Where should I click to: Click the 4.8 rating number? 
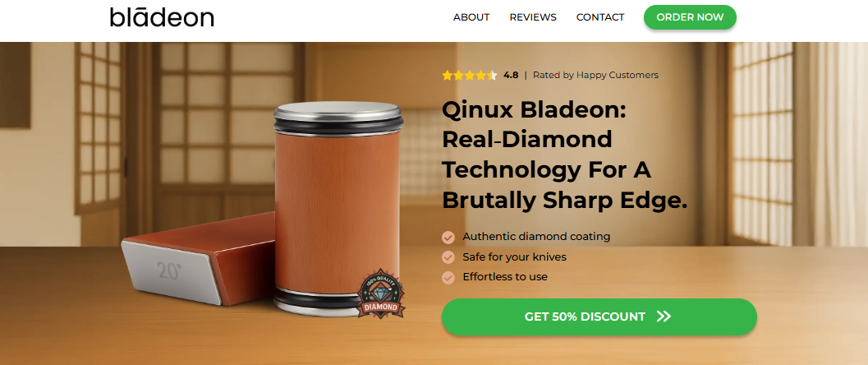click(x=511, y=76)
